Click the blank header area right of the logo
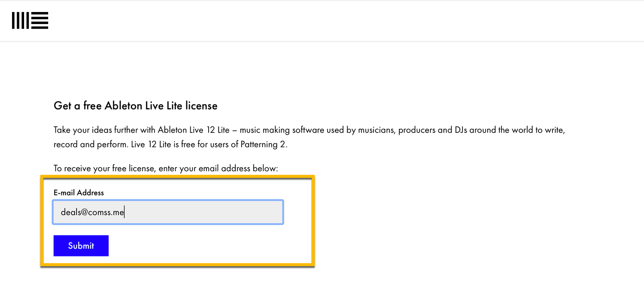 [343, 21]
